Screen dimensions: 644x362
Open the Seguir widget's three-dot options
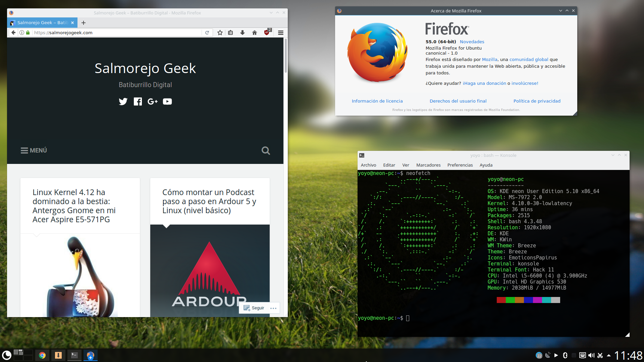click(273, 308)
